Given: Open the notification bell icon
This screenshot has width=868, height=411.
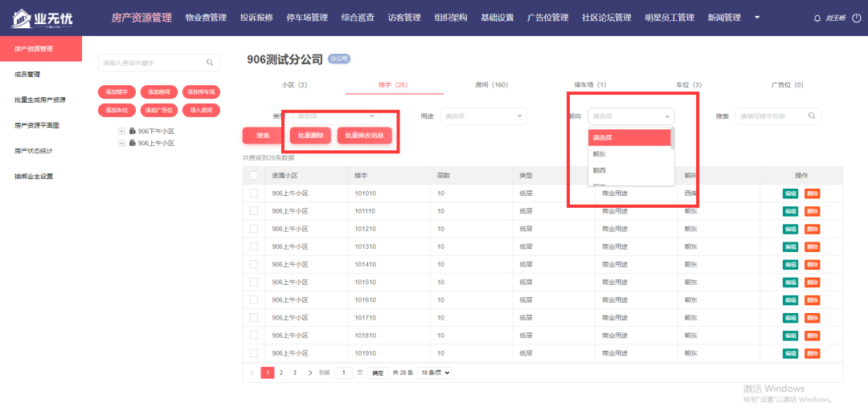Looking at the screenshot, I should coord(817,18).
